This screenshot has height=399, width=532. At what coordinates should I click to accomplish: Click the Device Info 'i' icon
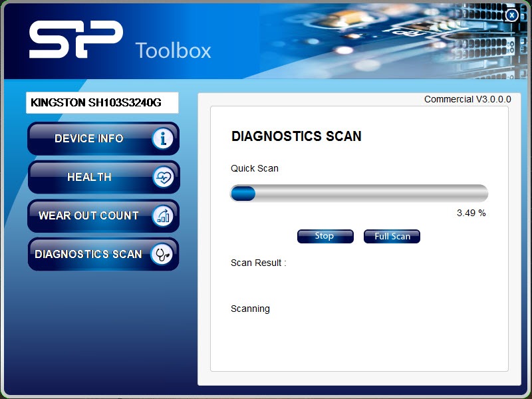click(x=163, y=138)
